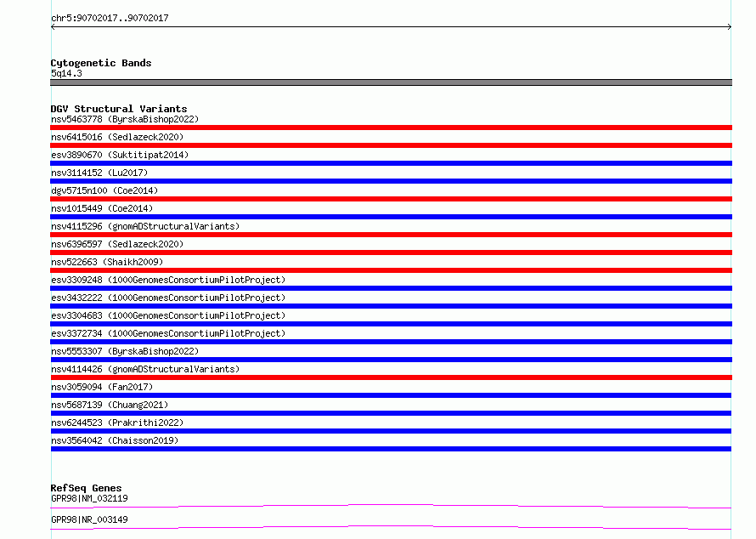Screen dimensions: 756x539
Task: Click the blue bar under nsv1015449
Action: tap(391, 217)
